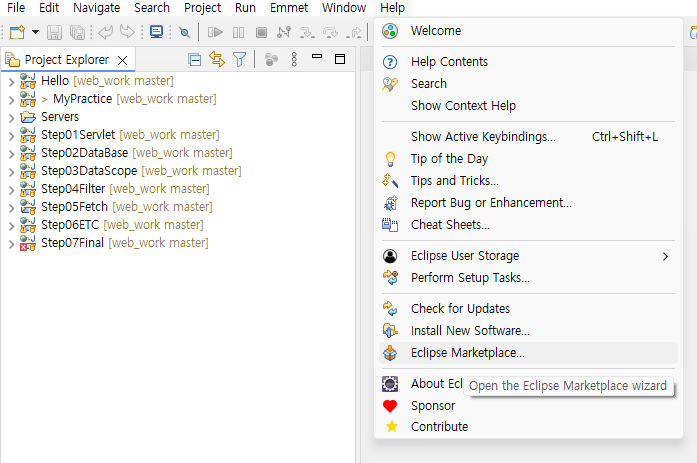Choose Check for Updates

pyautogui.click(x=528, y=309)
